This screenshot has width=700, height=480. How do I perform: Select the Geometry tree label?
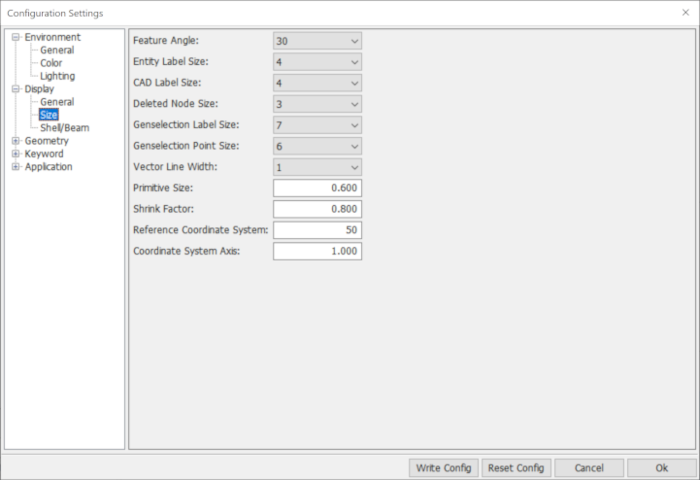pyautogui.click(x=46, y=141)
